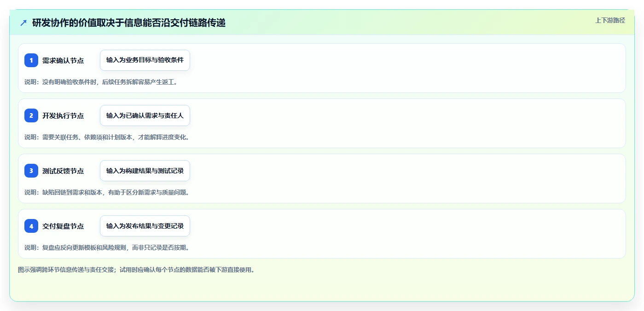Click the note about 需要关联任务、依赖项和计划版本
This screenshot has width=644, height=311.
pyautogui.click(x=107, y=137)
